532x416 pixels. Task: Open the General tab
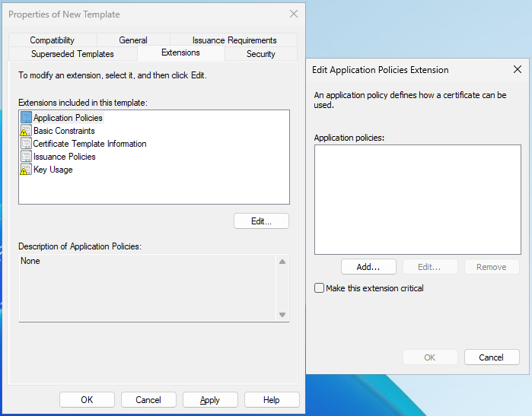click(x=133, y=40)
